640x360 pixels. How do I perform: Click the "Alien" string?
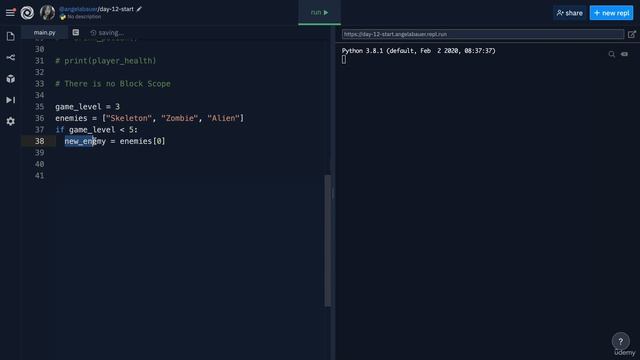[x=223, y=118]
